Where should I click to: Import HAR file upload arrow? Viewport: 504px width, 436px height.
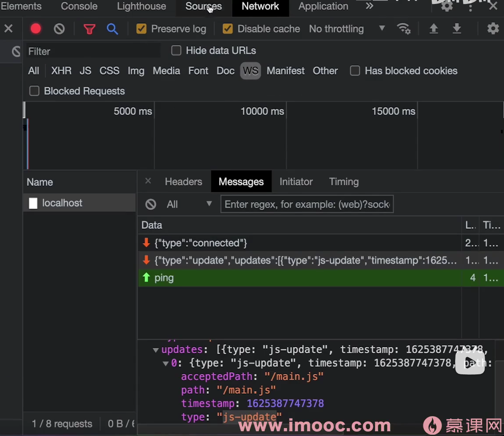pyautogui.click(x=434, y=29)
